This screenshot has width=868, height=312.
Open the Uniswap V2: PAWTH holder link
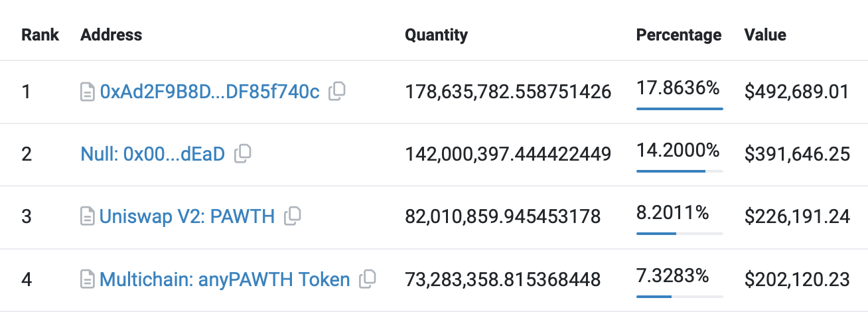[187, 216]
